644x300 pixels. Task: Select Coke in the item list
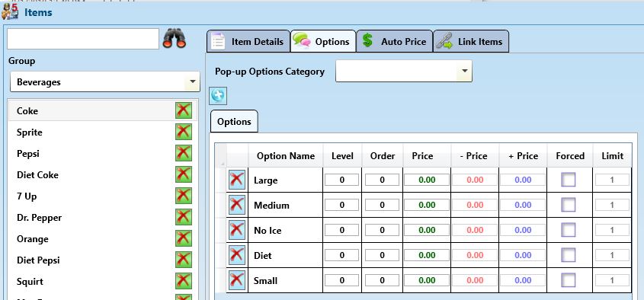click(103, 111)
